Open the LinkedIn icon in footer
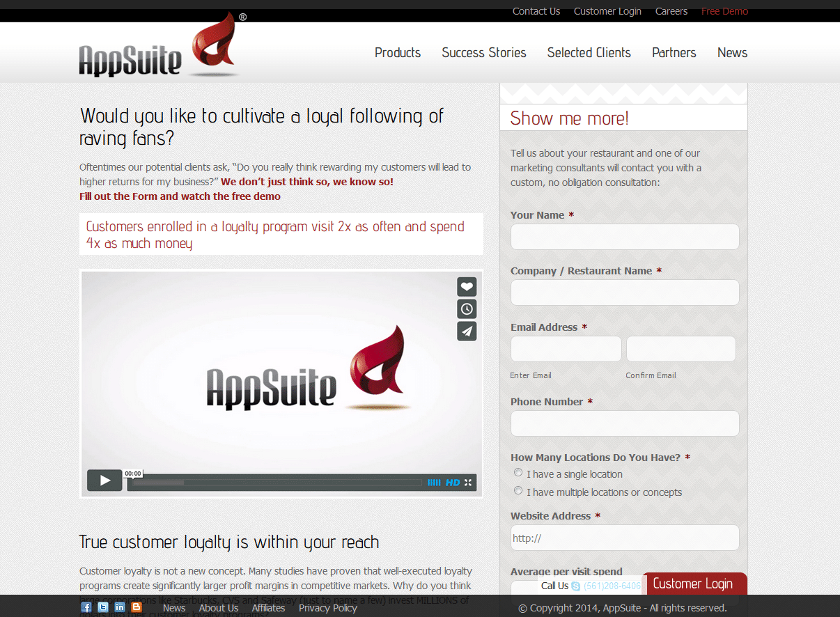840x617 pixels. coord(120,607)
